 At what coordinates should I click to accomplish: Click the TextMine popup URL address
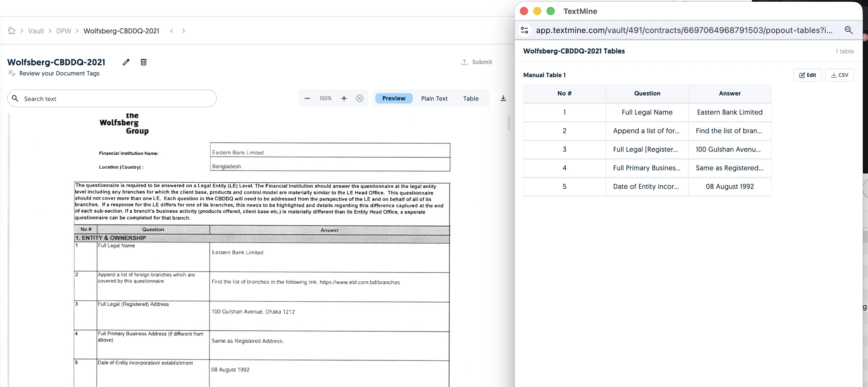coord(684,30)
